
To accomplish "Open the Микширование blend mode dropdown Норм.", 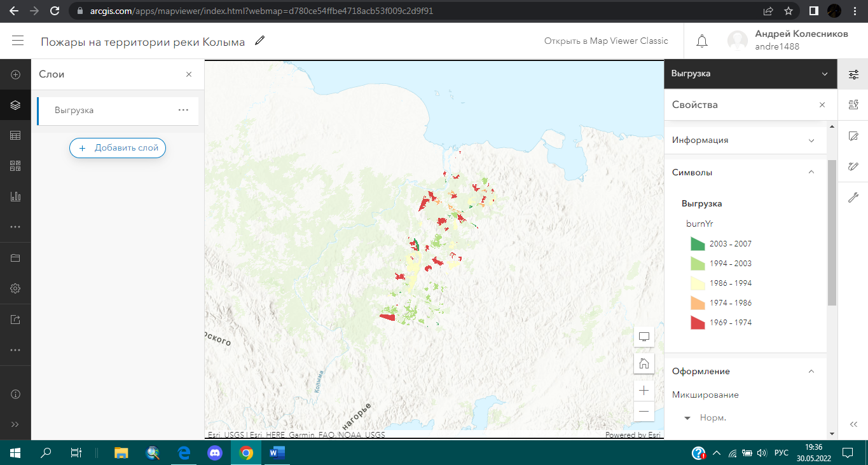I will (706, 418).
